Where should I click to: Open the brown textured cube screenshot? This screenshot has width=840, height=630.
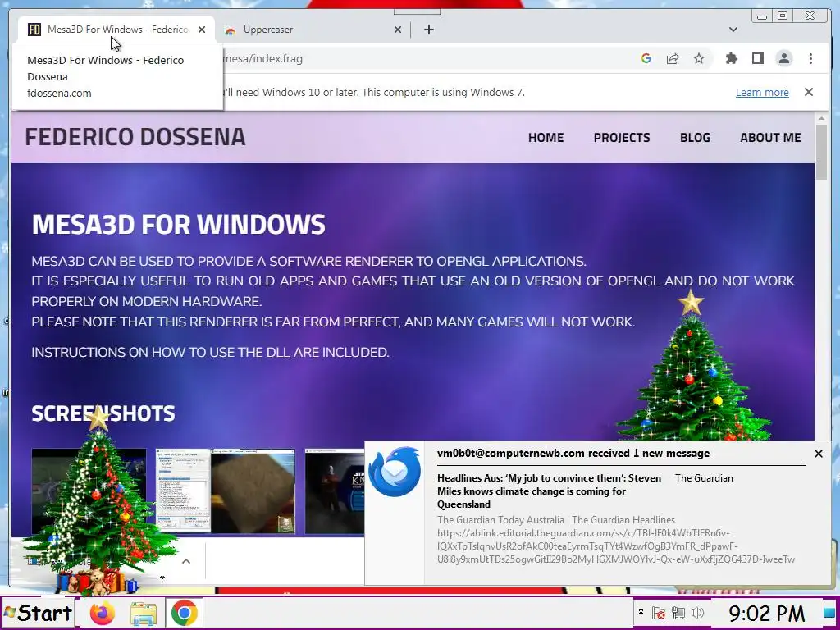tap(253, 491)
